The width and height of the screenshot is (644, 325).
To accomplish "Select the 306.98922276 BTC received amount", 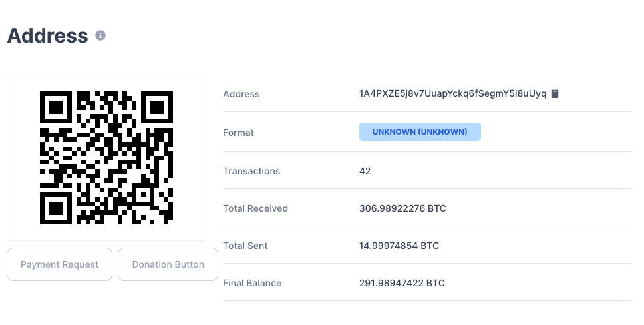I will [402, 208].
